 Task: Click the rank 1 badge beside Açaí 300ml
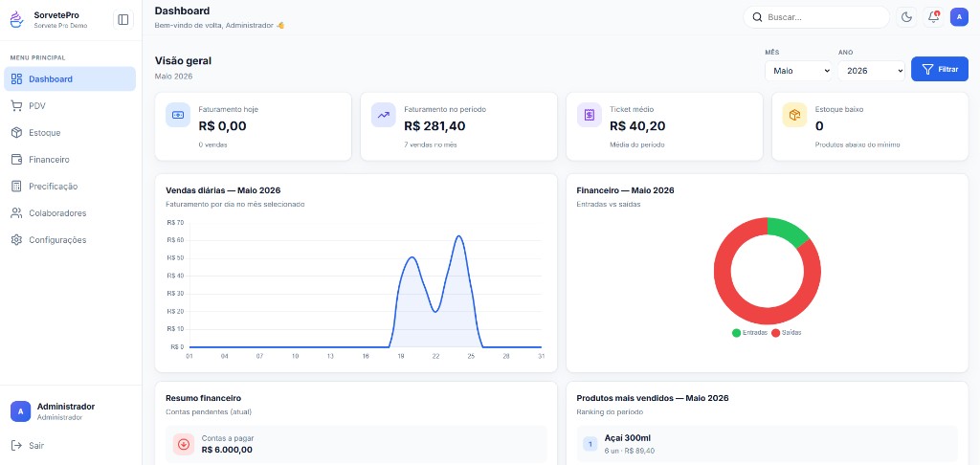coord(590,444)
